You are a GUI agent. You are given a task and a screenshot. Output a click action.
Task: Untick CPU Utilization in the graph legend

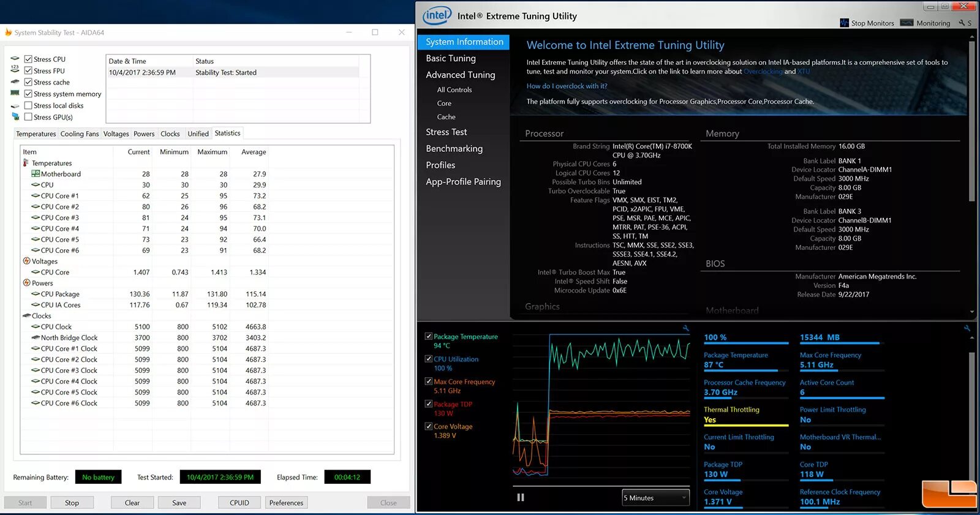tap(429, 359)
